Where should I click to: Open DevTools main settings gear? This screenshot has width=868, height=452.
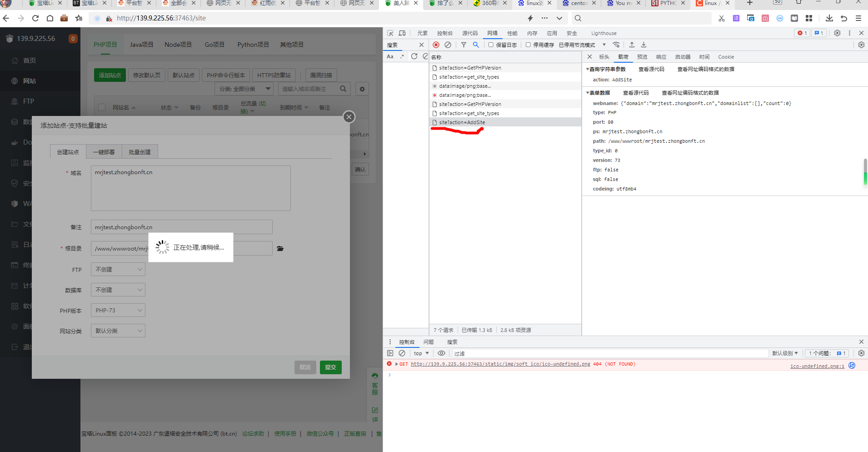837,33
